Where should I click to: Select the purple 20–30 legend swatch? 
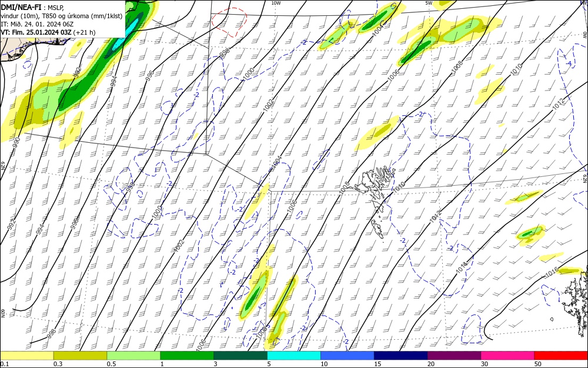tap(454, 356)
